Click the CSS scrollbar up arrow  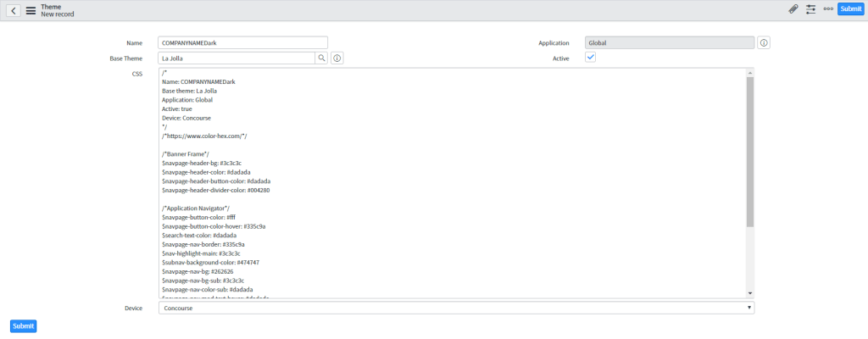tap(750, 74)
